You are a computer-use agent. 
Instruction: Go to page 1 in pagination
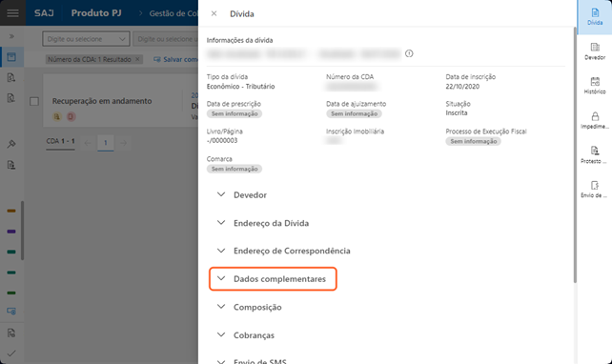point(106,143)
